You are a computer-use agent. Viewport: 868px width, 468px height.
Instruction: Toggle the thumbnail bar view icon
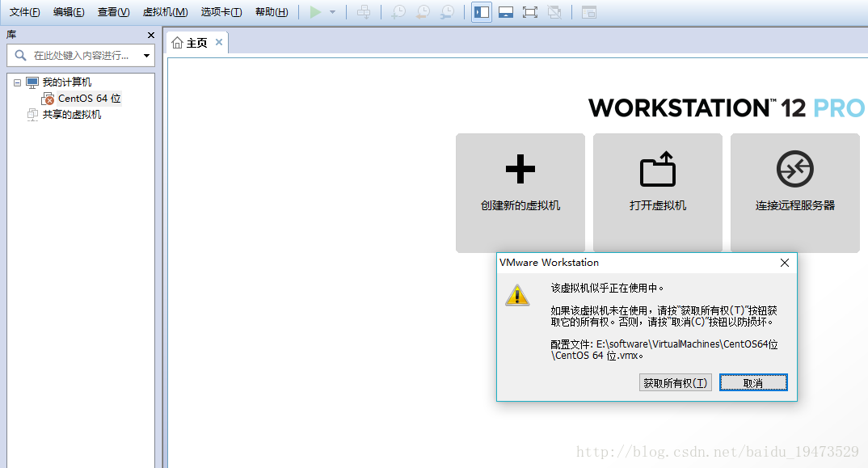(x=506, y=12)
